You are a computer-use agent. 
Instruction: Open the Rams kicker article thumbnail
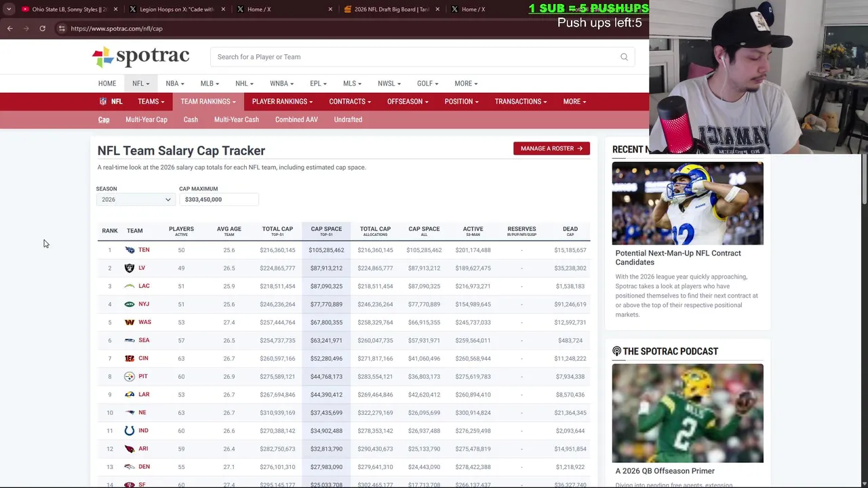click(x=688, y=203)
